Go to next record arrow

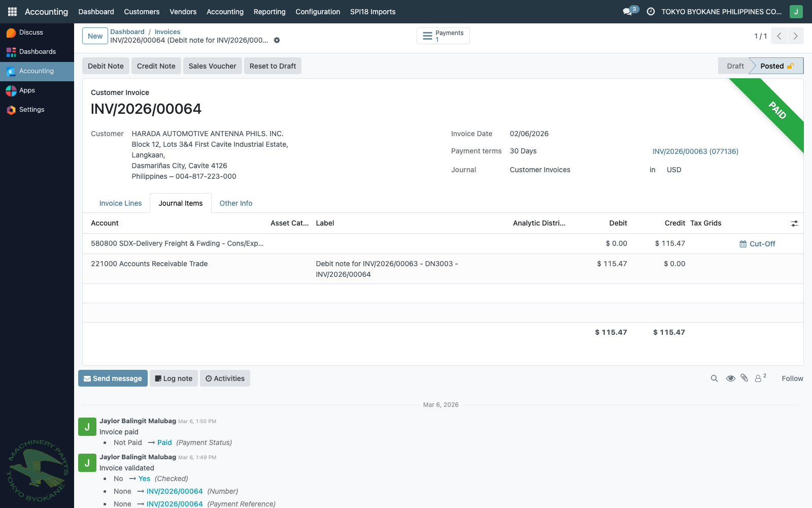coord(795,36)
